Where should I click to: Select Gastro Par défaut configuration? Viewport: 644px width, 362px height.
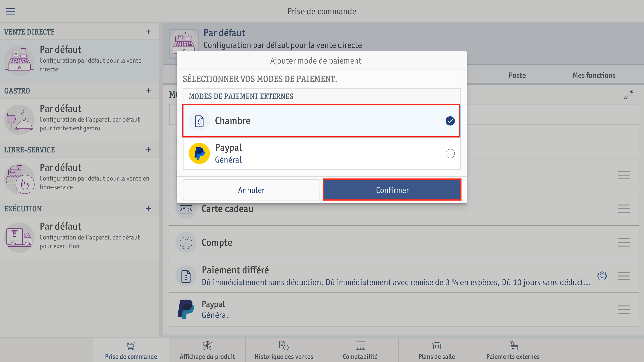click(79, 120)
